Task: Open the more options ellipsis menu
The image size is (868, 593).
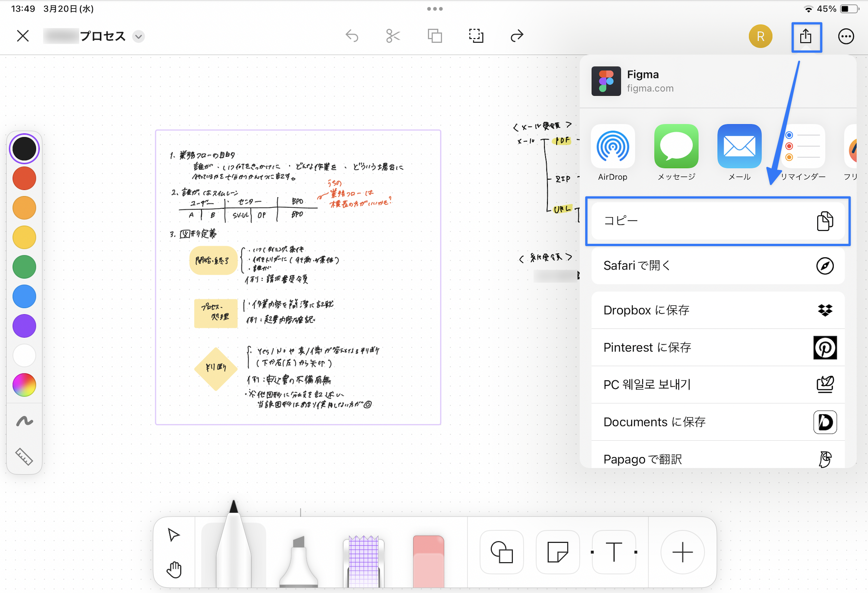Action: pyautogui.click(x=846, y=37)
